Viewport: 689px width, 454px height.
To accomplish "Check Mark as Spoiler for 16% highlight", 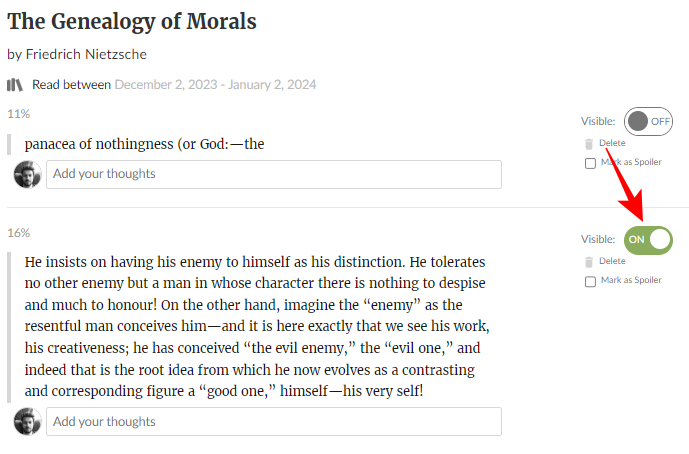I will [590, 281].
